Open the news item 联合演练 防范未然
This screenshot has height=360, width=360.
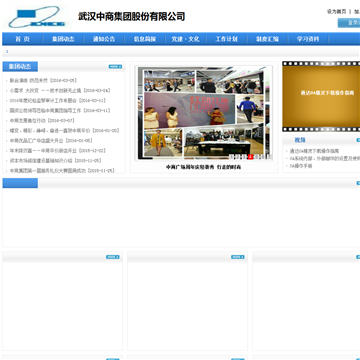(x=43, y=81)
